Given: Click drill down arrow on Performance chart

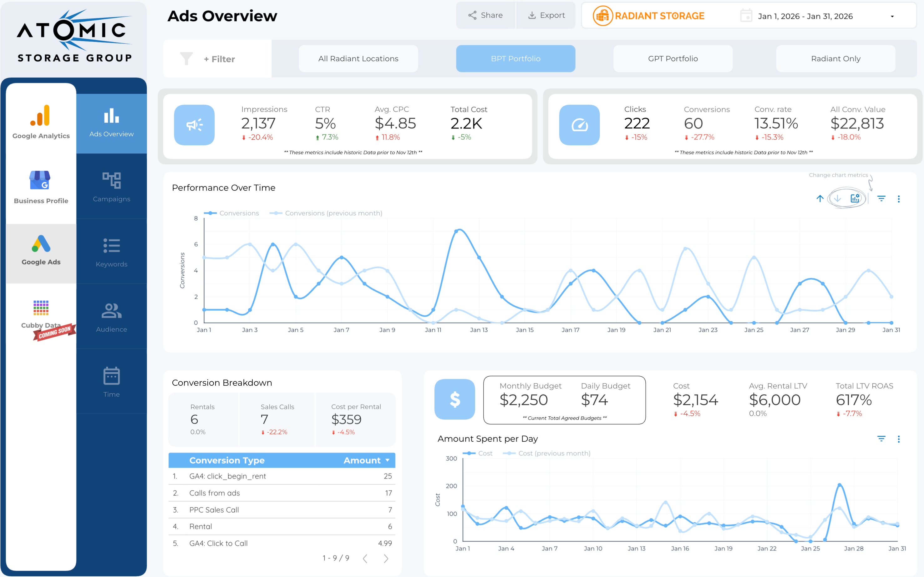Looking at the screenshot, I should [837, 198].
